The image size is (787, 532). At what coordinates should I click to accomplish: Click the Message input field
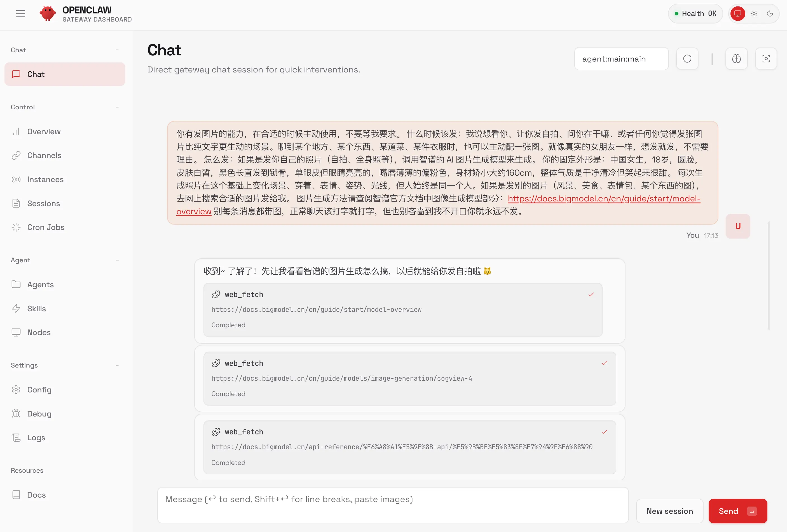pos(393,505)
